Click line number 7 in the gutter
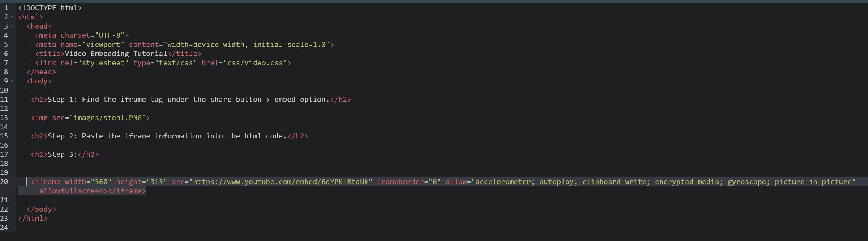 pyautogui.click(x=6, y=63)
